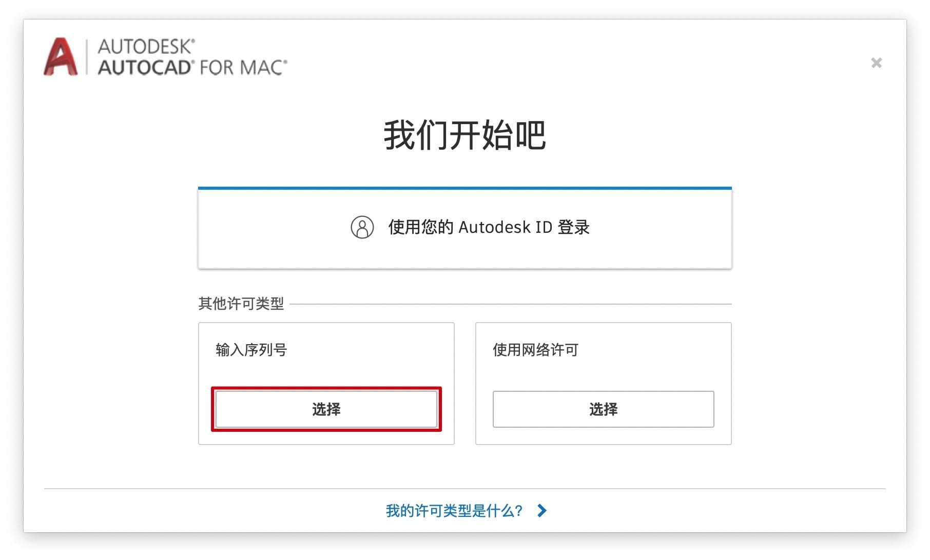The height and width of the screenshot is (560, 930).
Task: Click the 使用网络许可 label
Action: coord(535,350)
